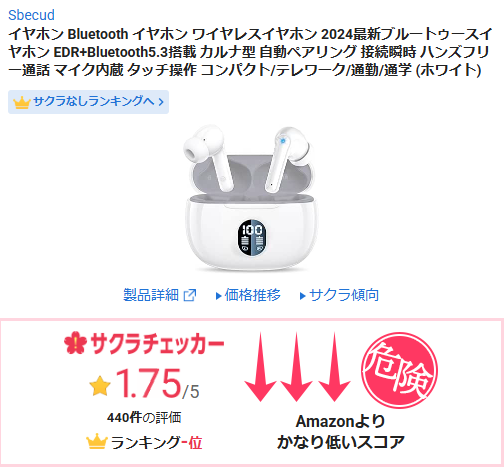Expand the サクラ傾向 section

coord(339,295)
